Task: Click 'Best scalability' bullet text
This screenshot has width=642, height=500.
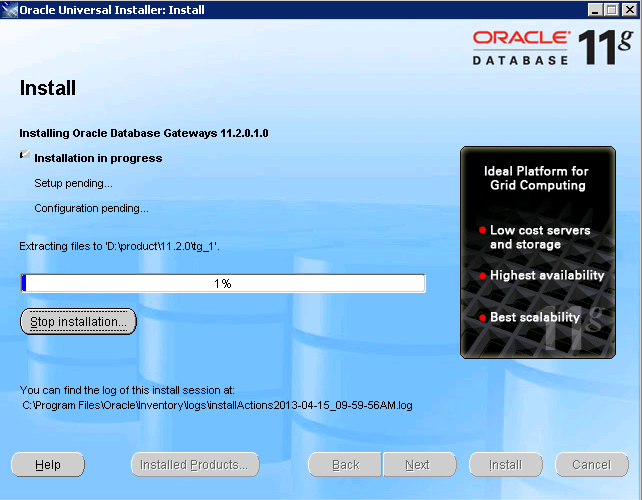Action: [x=535, y=317]
